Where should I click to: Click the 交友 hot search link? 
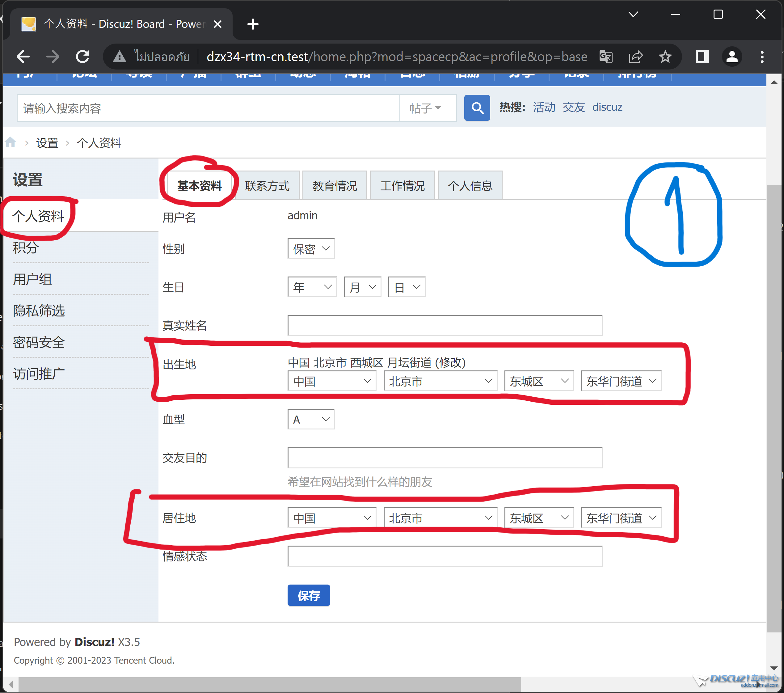(574, 107)
